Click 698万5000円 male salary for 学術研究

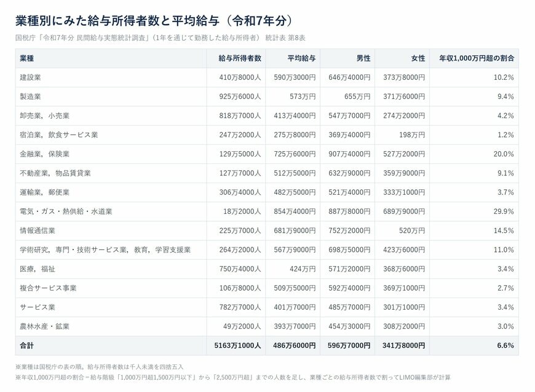pos(349,249)
